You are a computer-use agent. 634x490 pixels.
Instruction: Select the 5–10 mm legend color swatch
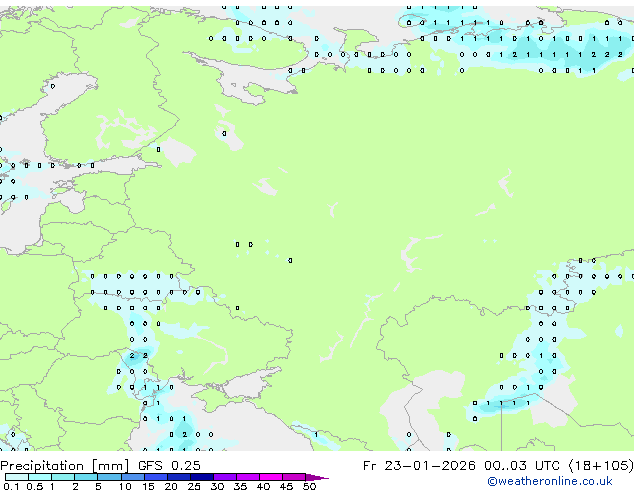tap(109, 477)
